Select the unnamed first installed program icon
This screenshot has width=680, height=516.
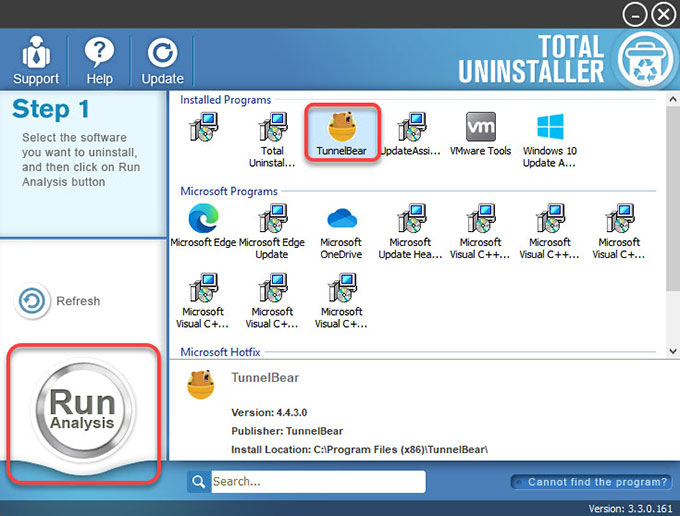coord(203,127)
